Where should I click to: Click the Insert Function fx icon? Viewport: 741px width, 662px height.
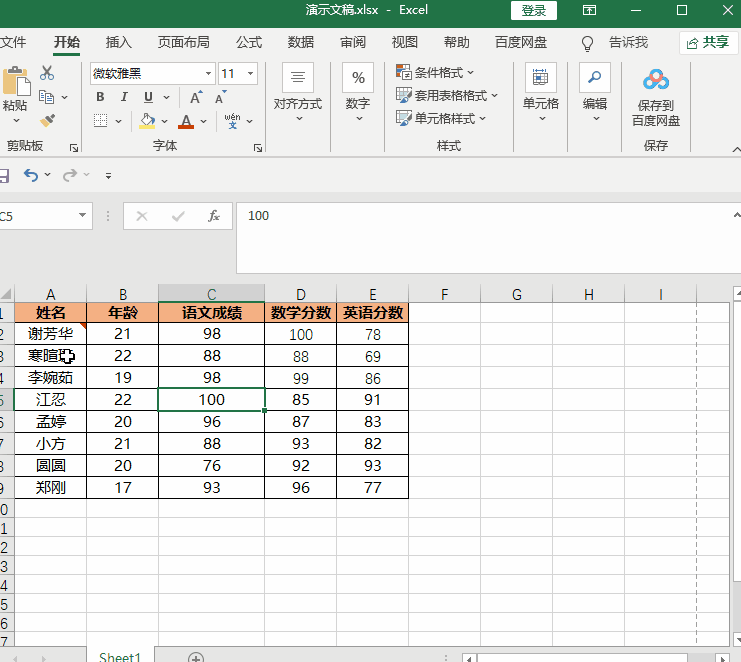[213, 216]
